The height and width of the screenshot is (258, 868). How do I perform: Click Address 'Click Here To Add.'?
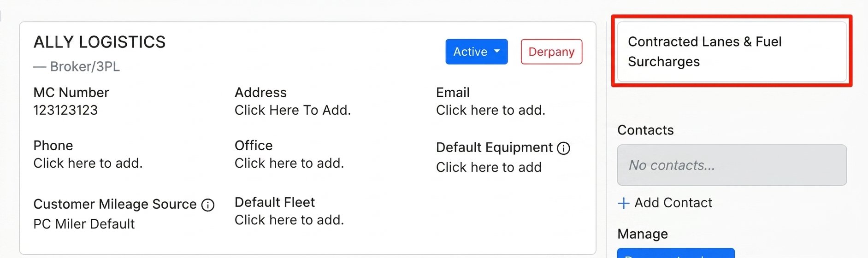293,110
